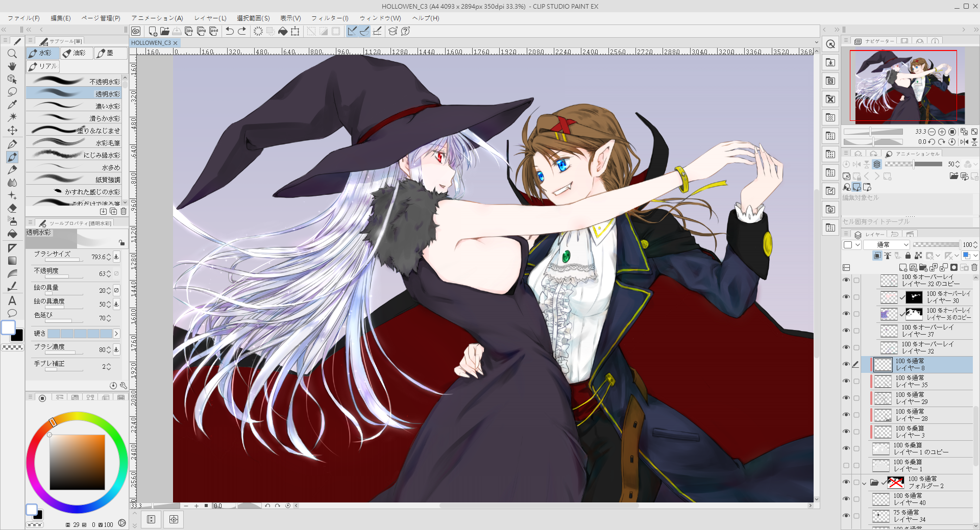Hide フォルダー 2 visibility eye
Image resolution: width=980 pixels, height=530 pixels.
[846, 482]
